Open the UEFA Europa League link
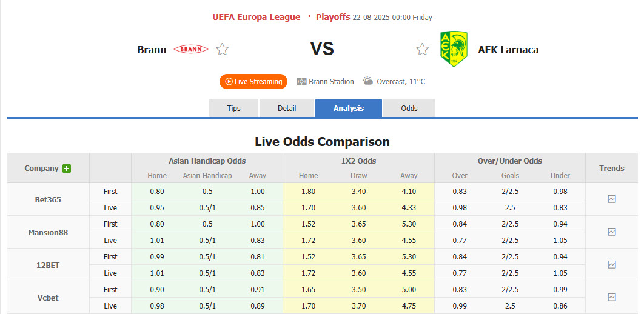The height and width of the screenshot is (314, 644). (x=256, y=17)
